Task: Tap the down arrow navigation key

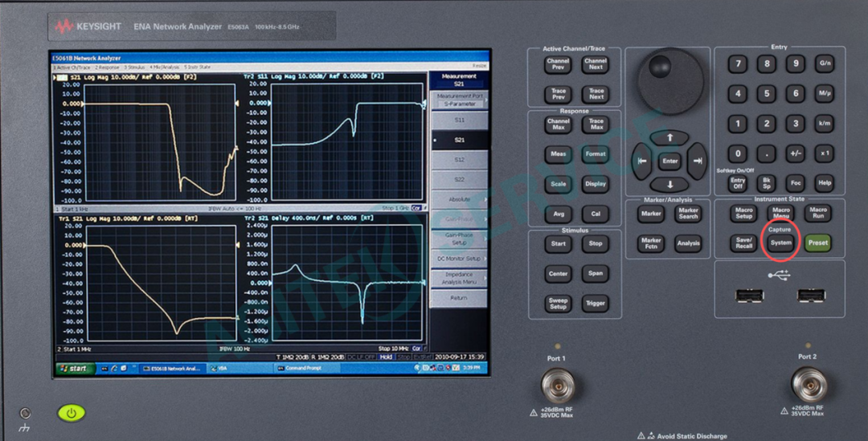Action: point(669,185)
